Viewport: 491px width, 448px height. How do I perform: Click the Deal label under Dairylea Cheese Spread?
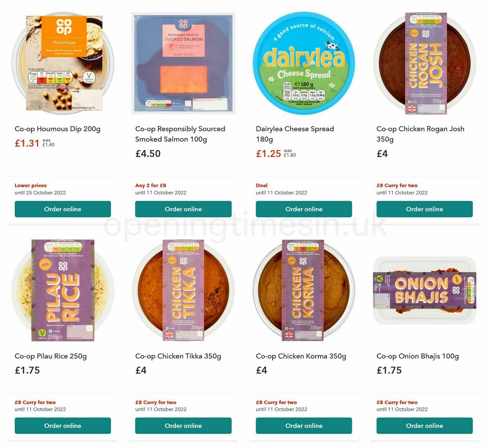click(261, 185)
